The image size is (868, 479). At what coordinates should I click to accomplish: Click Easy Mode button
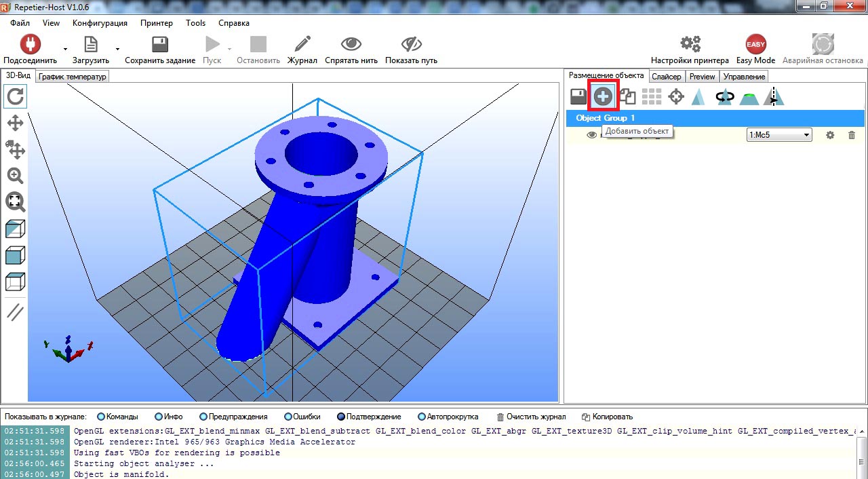[755, 50]
